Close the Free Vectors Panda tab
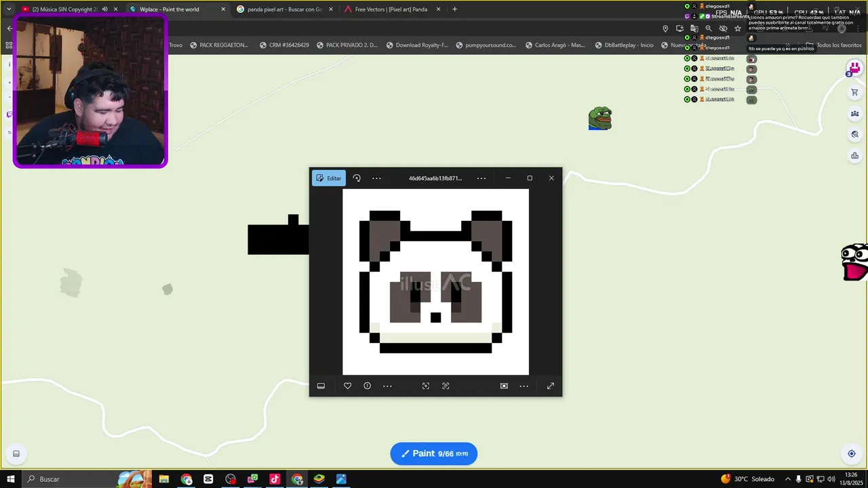 pos(439,9)
